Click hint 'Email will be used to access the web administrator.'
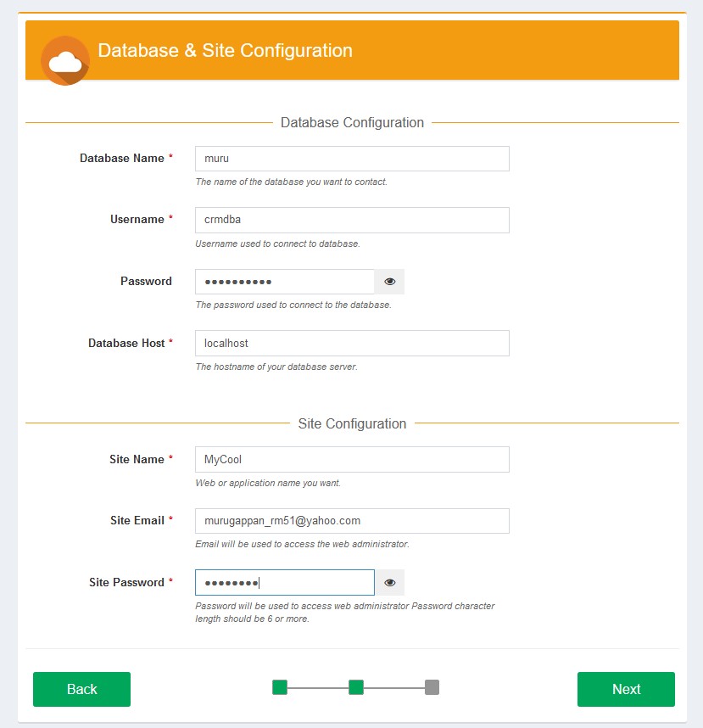The image size is (703, 728). tap(302, 544)
